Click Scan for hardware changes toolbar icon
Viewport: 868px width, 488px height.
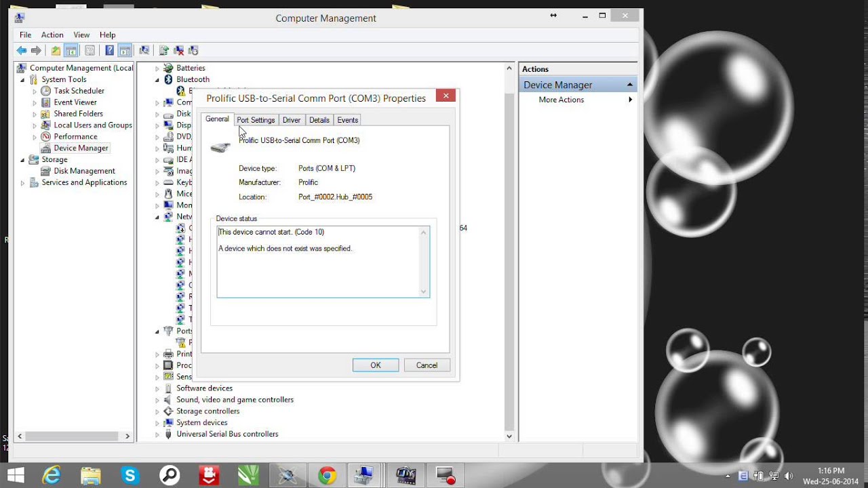pos(144,50)
